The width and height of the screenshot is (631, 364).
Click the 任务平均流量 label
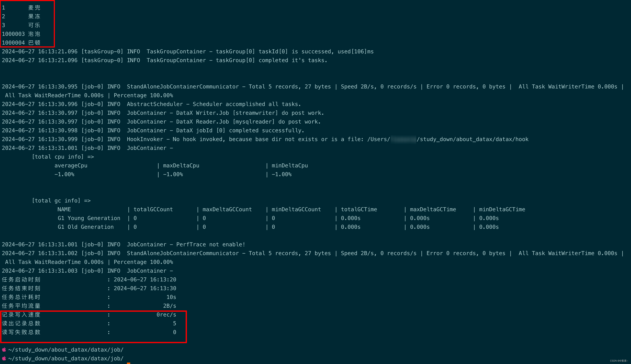click(x=21, y=306)
